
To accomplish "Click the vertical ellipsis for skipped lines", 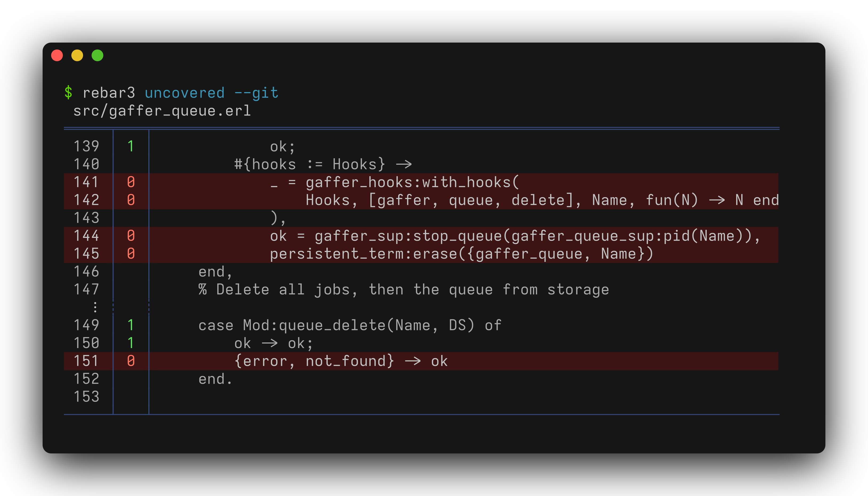I will pyautogui.click(x=95, y=307).
